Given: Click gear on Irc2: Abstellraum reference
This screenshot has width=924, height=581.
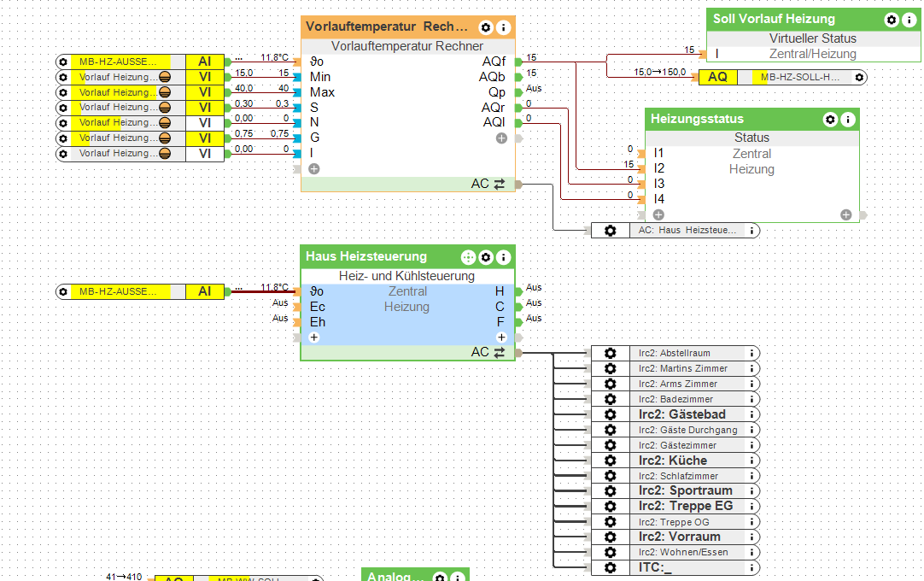Looking at the screenshot, I should pos(611,353).
